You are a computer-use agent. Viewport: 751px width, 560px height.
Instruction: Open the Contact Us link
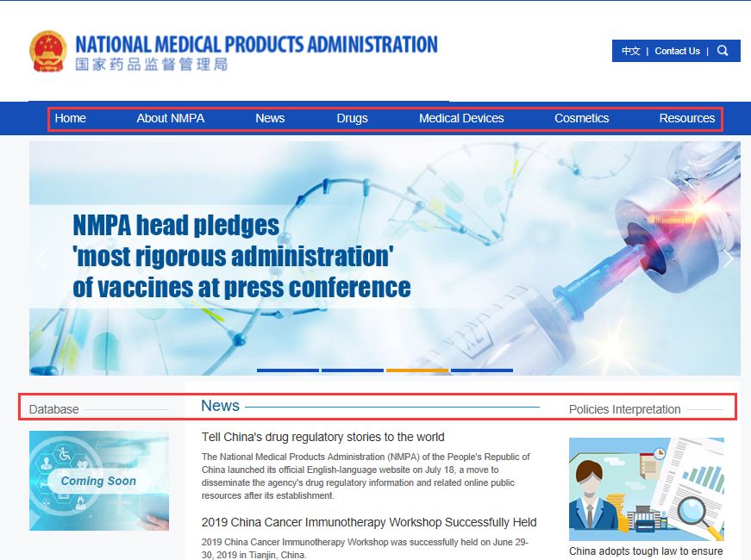pyautogui.click(x=677, y=51)
